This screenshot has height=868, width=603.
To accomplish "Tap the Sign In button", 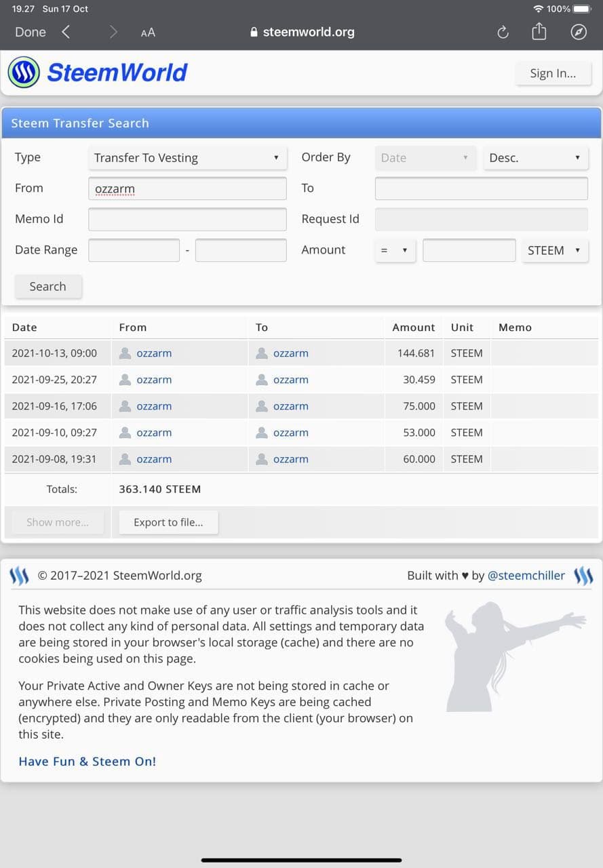I will pyautogui.click(x=553, y=73).
